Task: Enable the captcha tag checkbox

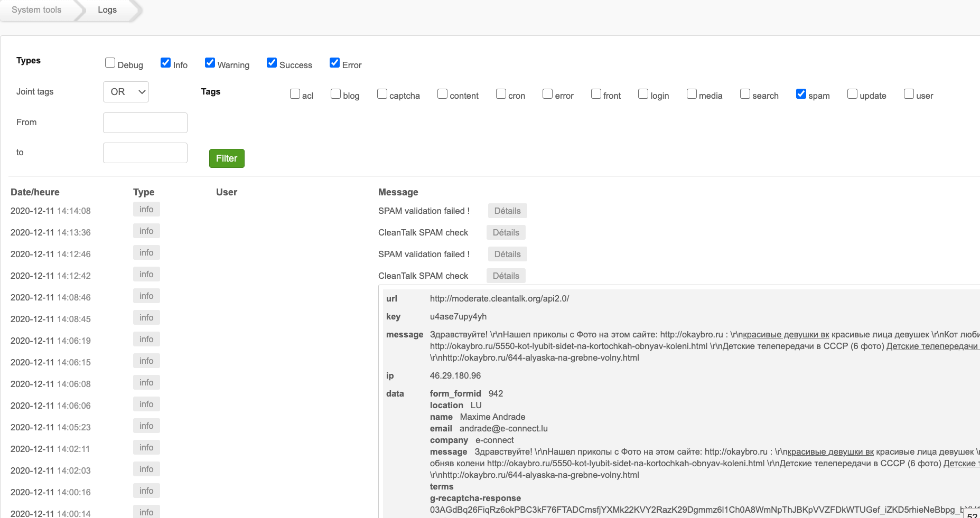Action: tap(382, 94)
